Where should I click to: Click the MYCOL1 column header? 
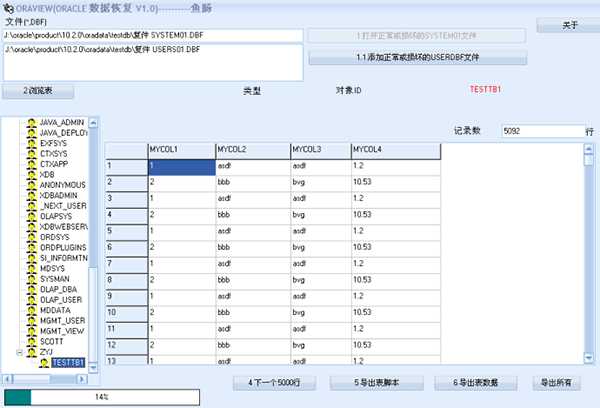(182, 151)
